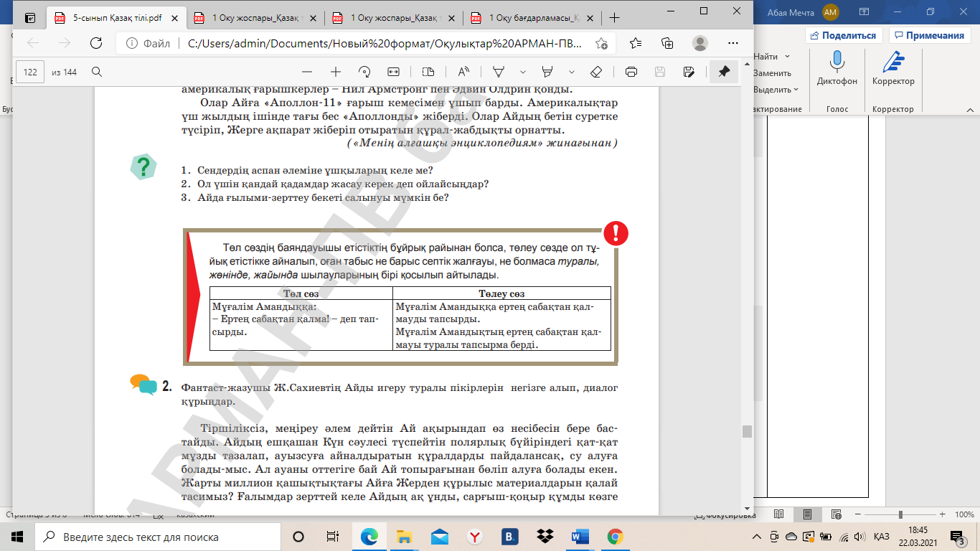Click Word zoom in plus button
This screenshot has height=551, width=980.
[x=943, y=514]
